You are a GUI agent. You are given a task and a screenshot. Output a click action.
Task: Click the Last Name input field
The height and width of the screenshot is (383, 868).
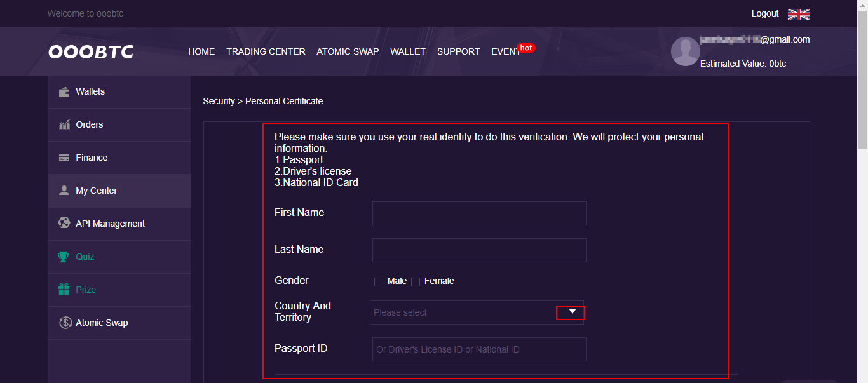pos(479,250)
